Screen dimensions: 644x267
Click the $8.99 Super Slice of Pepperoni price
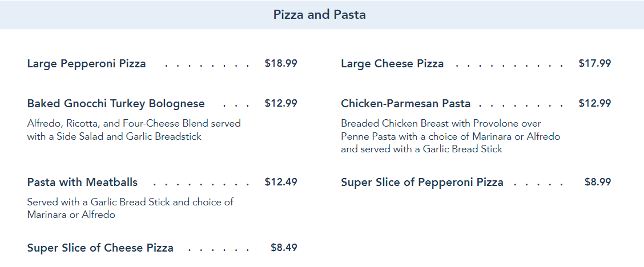point(598,182)
